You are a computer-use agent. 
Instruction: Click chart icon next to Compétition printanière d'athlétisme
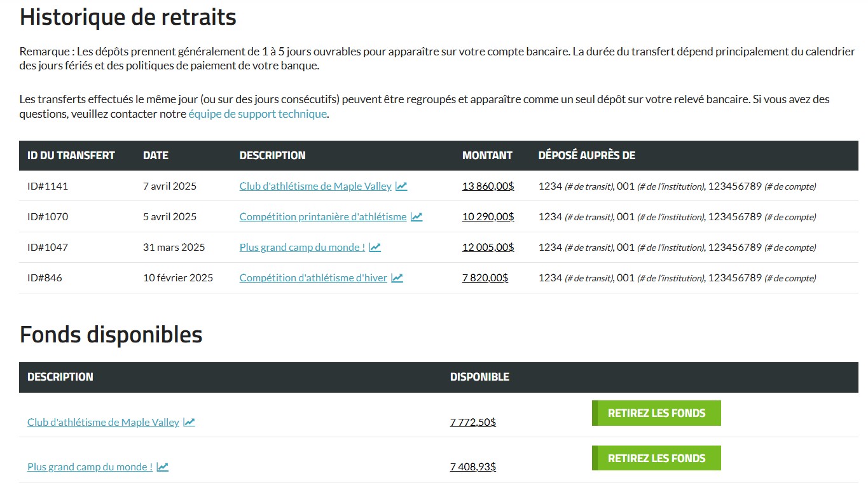pyautogui.click(x=417, y=217)
